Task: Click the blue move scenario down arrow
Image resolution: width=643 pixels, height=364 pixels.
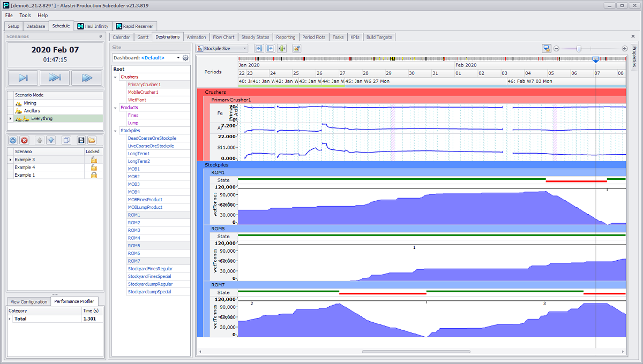Action: [51, 140]
